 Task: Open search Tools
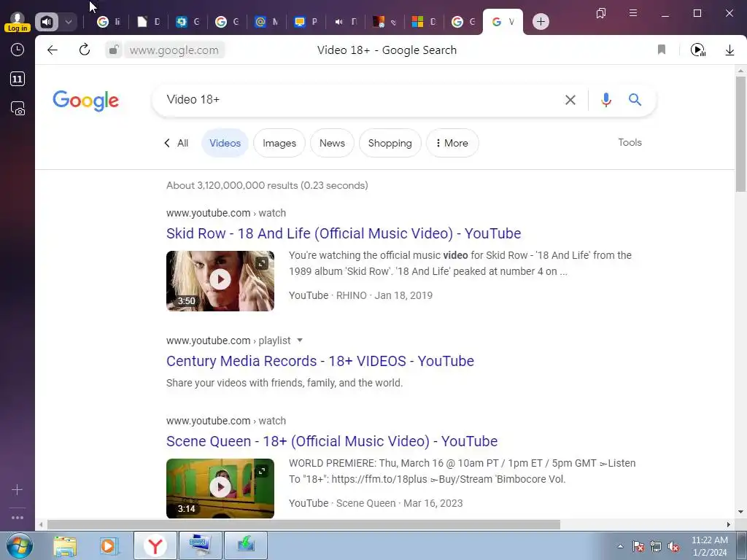[x=630, y=142]
